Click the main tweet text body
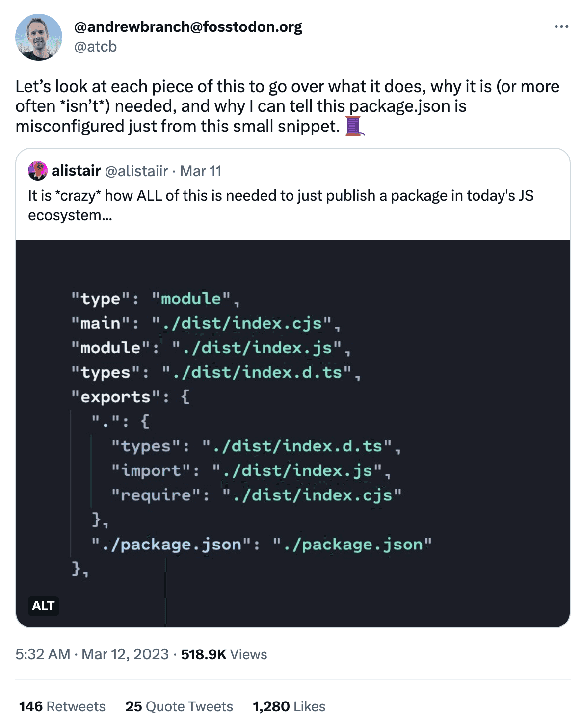The height and width of the screenshot is (728, 583). (x=288, y=106)
